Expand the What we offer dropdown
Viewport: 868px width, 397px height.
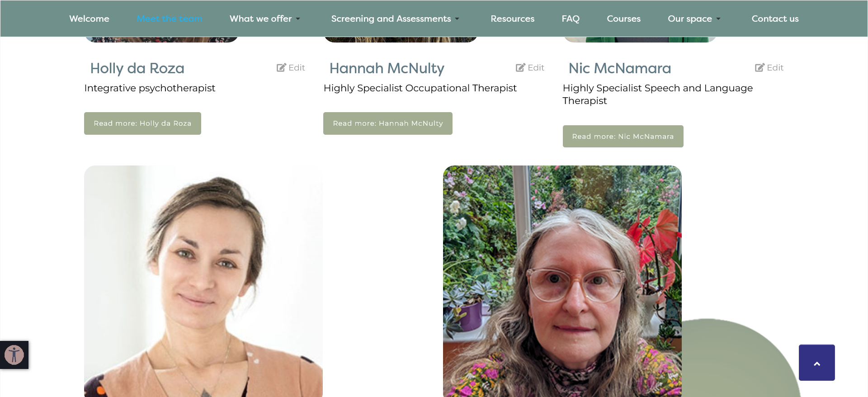(x=264, y=19)
